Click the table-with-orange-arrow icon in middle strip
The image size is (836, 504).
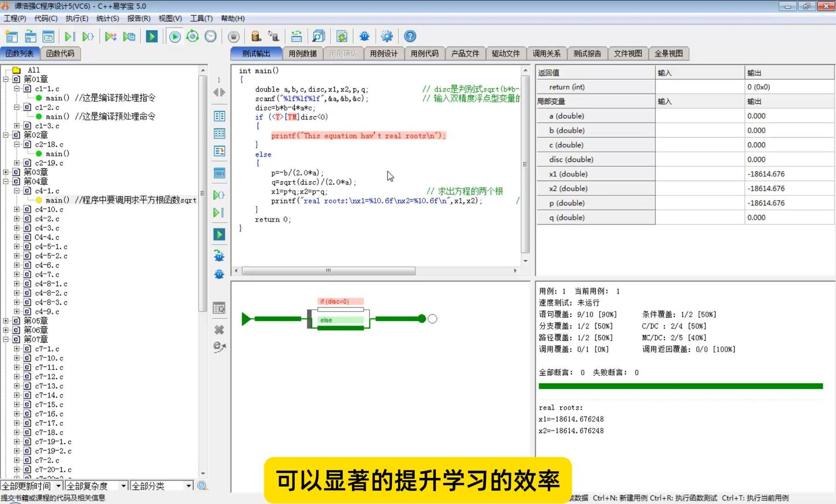click(219, 151)
